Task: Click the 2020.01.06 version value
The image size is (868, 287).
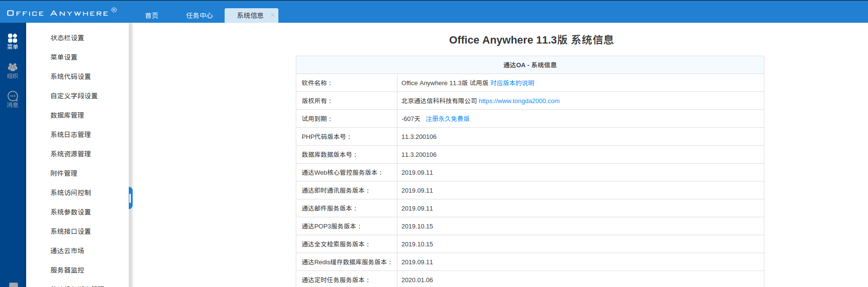Action: click(417, 280)
